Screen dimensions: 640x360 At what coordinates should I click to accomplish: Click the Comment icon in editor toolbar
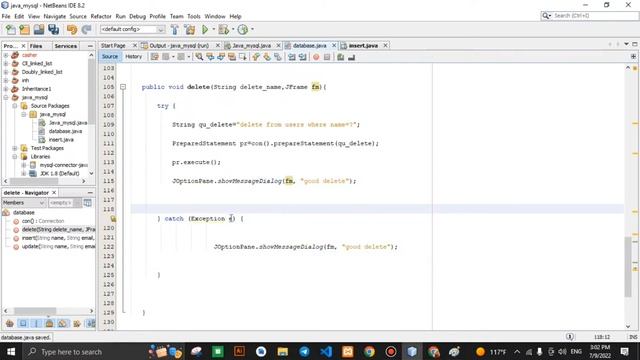pyautogui.click(x=340, y=57)
